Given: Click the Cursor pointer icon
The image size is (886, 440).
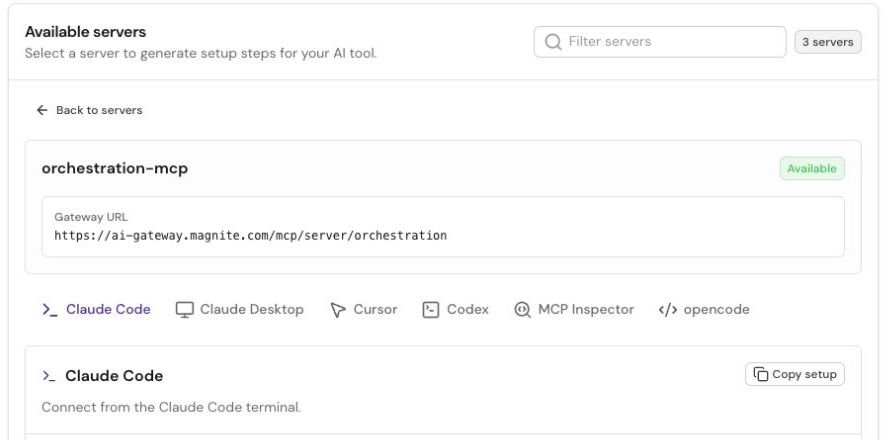Looking at the screenshot, I should click(x=337, y=310).
